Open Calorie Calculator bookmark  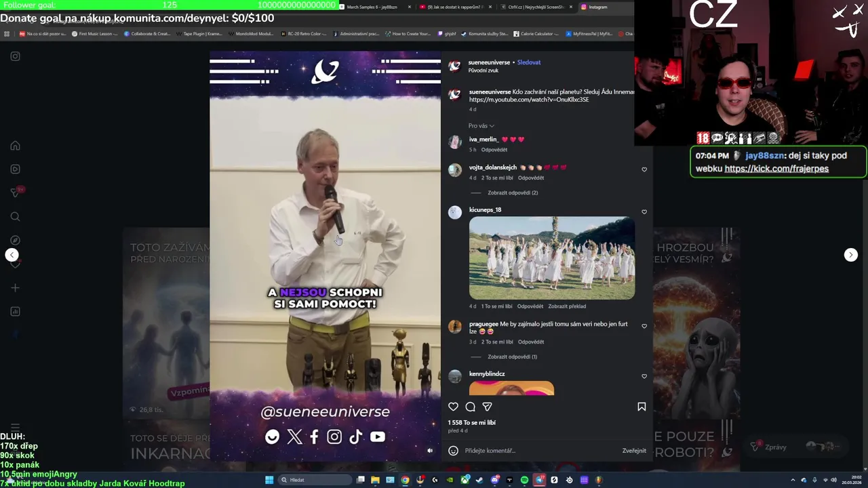coord(536,33)
